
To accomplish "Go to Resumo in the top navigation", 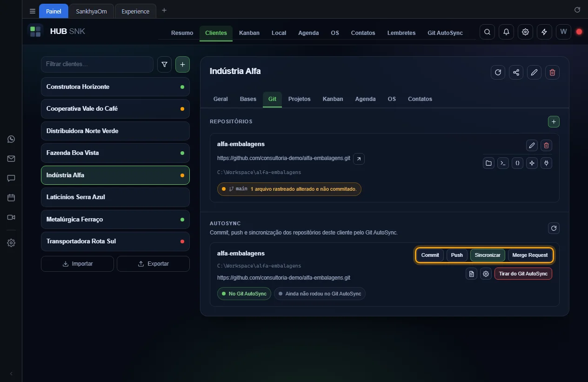I will click(x=182, y=33).
